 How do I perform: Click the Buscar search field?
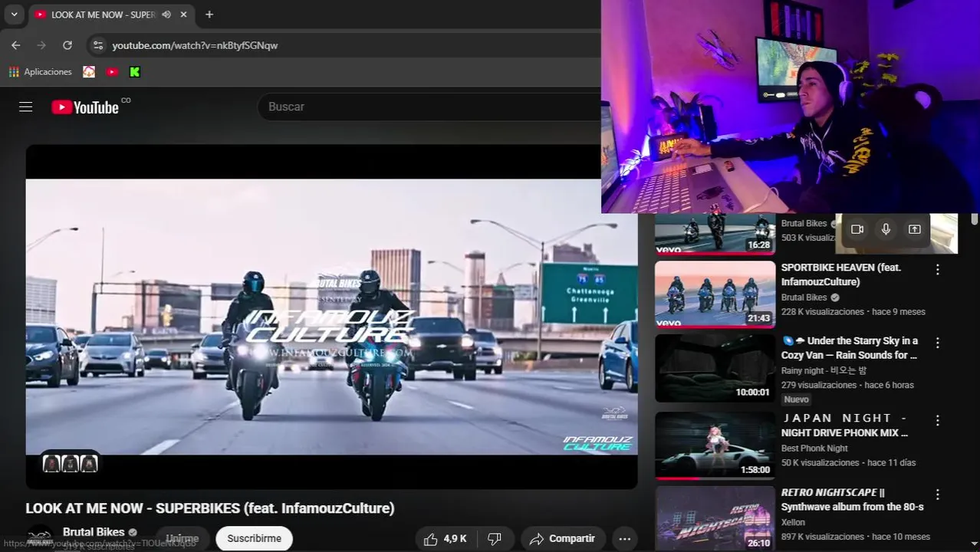point(429,107)
